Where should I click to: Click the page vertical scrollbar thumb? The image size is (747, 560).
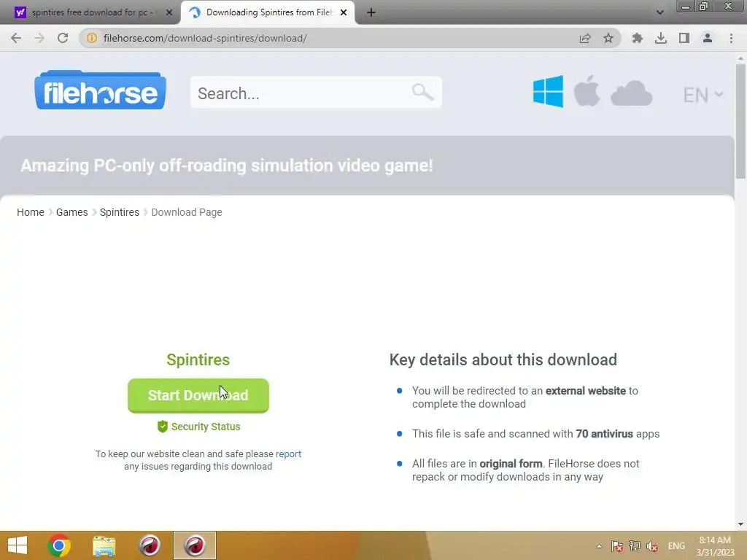tap(740, 122)
